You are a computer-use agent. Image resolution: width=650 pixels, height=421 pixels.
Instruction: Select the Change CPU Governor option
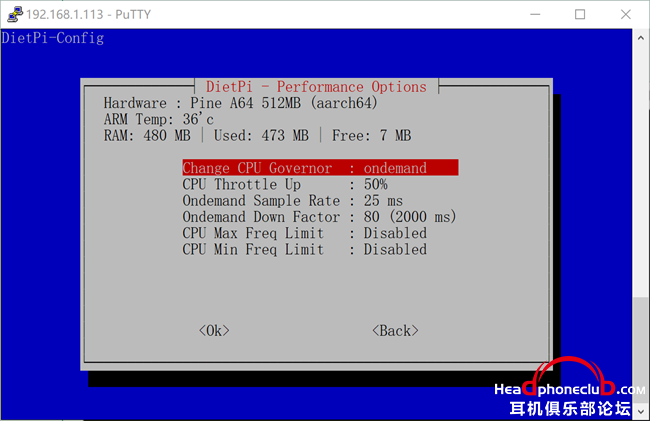(320, 168)
